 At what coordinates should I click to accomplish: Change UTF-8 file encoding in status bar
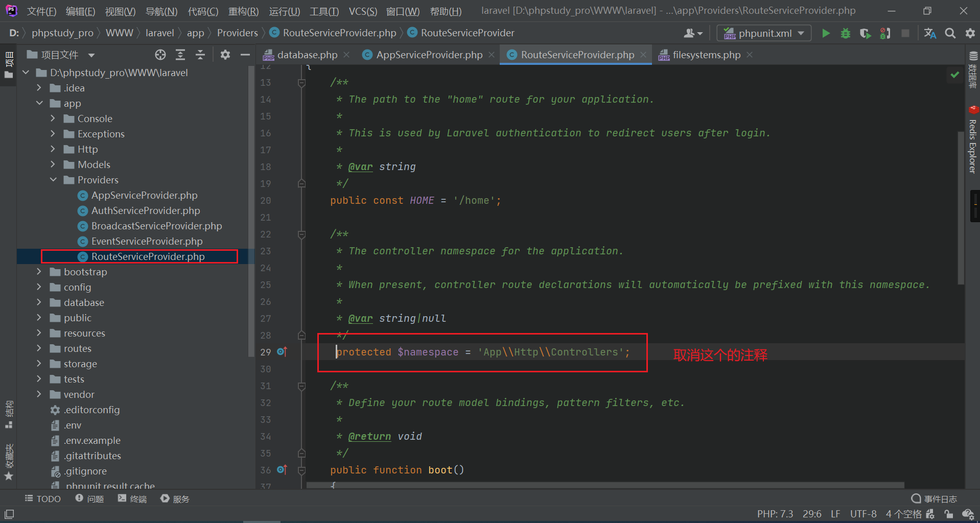863,514
